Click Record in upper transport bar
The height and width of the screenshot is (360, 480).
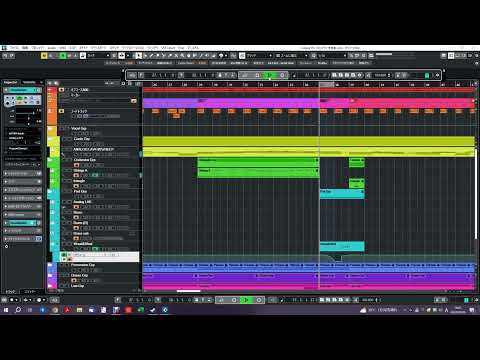point(282,75)
